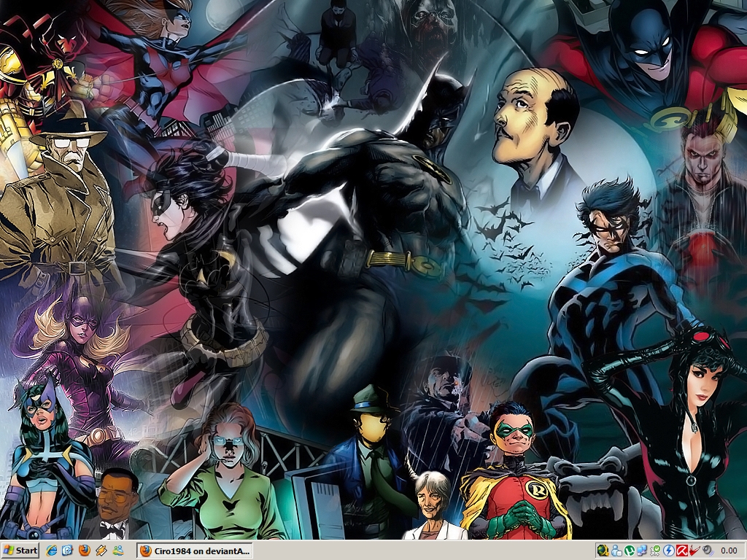Launch Firefox from Quick Launch

click(85, 551)
